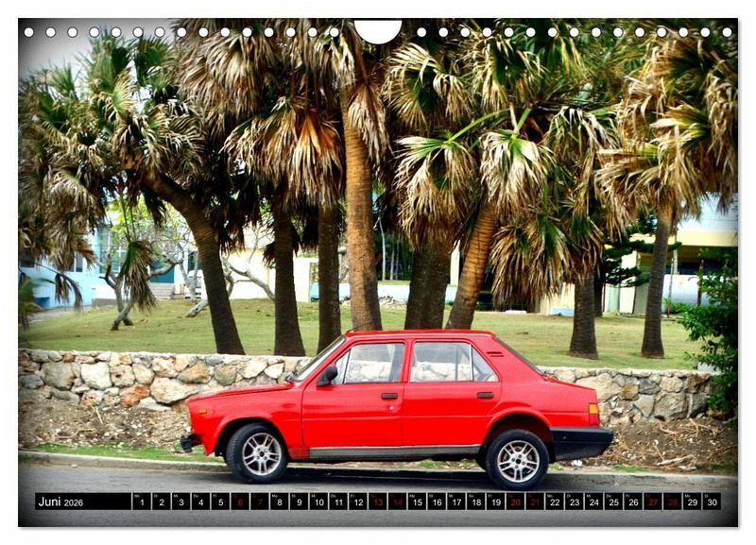Select red day 21 in the calendar strip
Screen dimensions: 756x545
[x=535, y=502]
